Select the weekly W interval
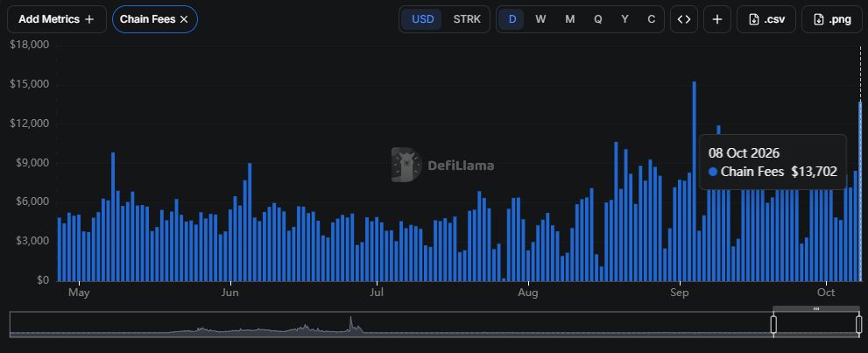Screen dimensions: 868x353 (540, 19)
